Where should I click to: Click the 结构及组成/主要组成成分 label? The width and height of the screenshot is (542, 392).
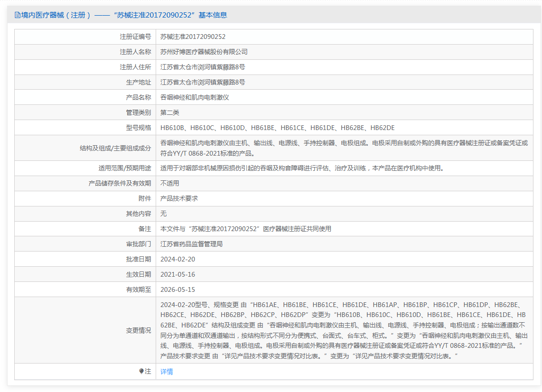click(115, 148)
